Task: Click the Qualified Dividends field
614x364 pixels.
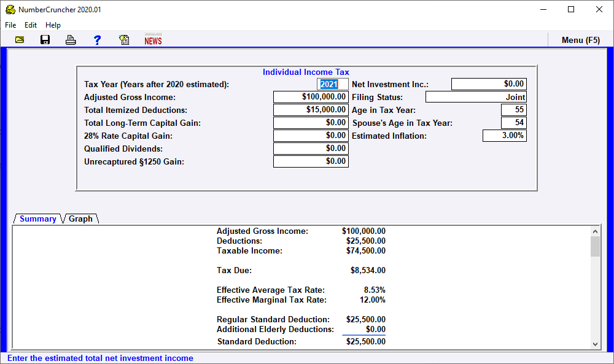Action: 311,149
